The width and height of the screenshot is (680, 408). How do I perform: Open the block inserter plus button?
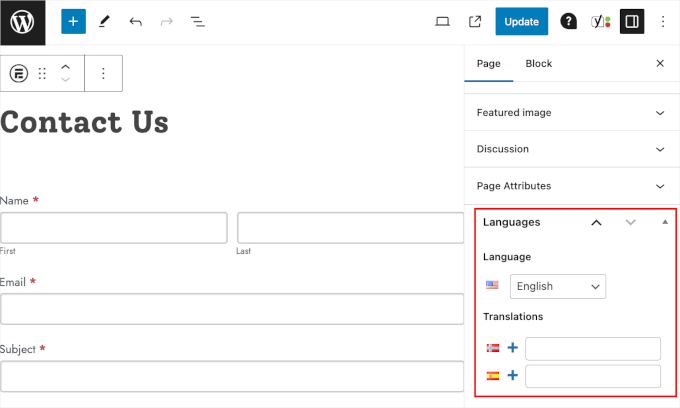click(x=73, y=21)
